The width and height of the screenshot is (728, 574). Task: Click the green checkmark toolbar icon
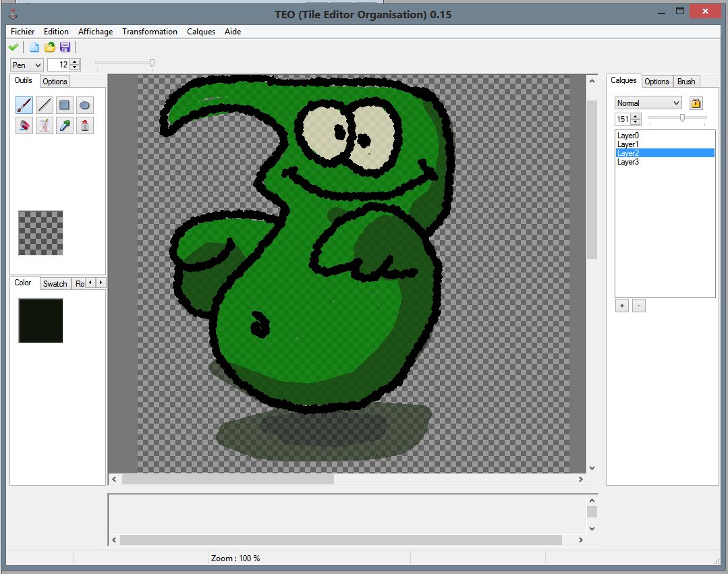coord(13,47)
